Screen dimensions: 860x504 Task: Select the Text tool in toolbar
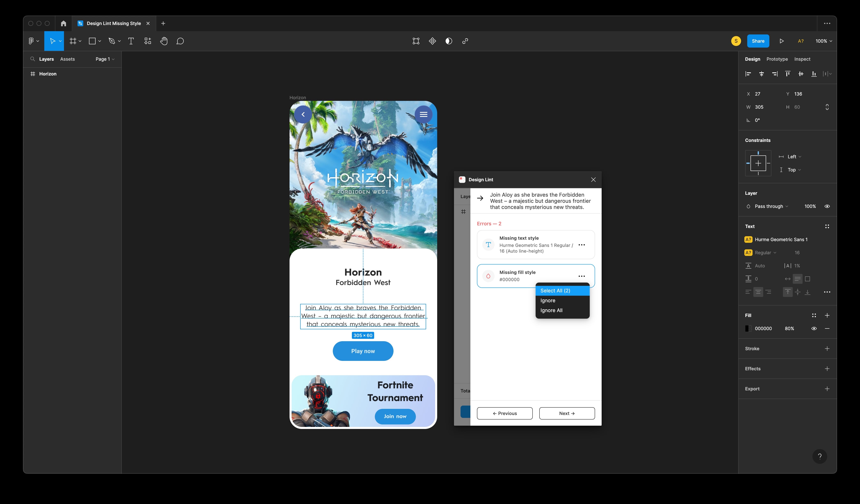coord(131,41)
